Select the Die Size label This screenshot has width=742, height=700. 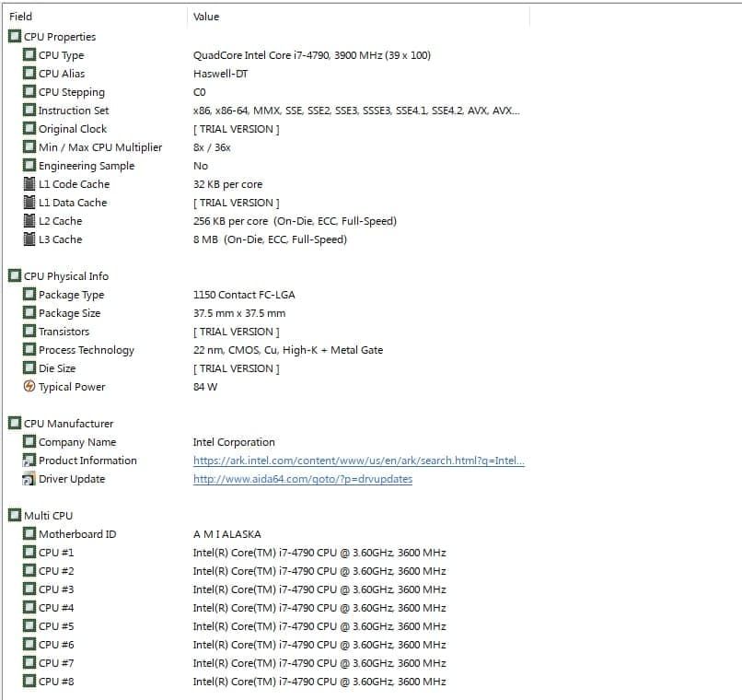[x=57, y=368]
